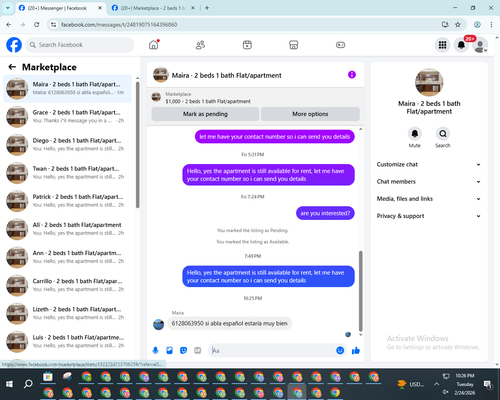
Task: Open the Marketplace storefront icon
Action: (x=294, y=45)
